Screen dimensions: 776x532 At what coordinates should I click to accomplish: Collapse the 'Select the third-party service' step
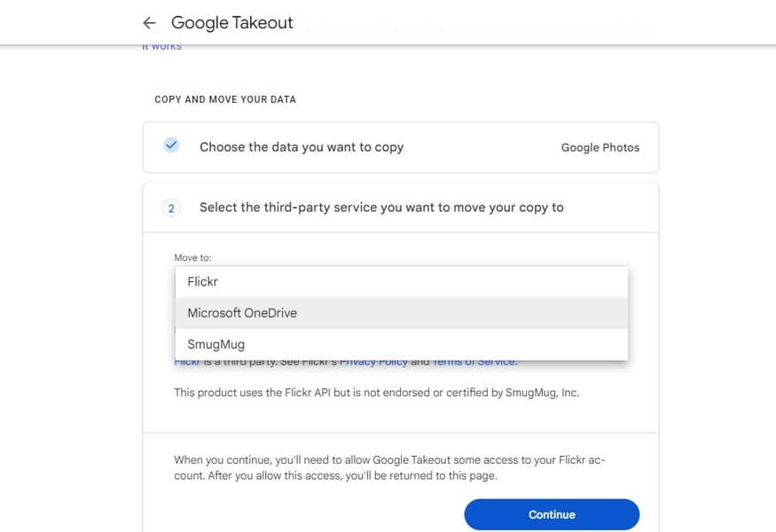[x=381, y=207]
